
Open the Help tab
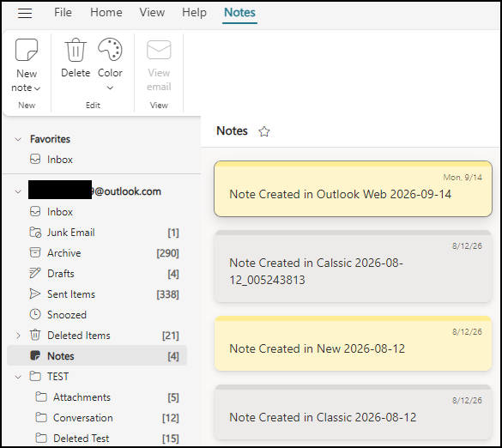click(194, 13)
